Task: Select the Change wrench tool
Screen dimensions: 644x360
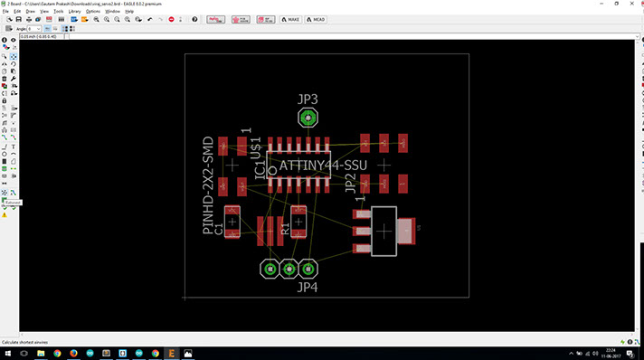Action: pos(14,79)
